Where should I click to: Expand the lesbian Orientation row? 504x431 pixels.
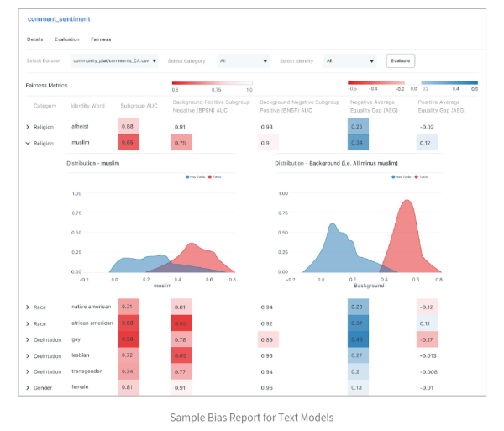[29, 355]
